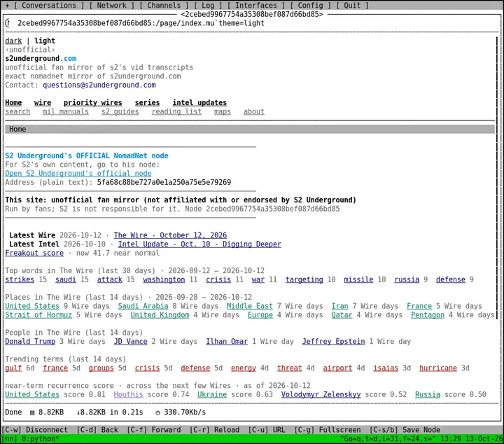The width and height of the screenshot is (504, 444).
Task: Open the intel updates page
Action: click(199, 103)
